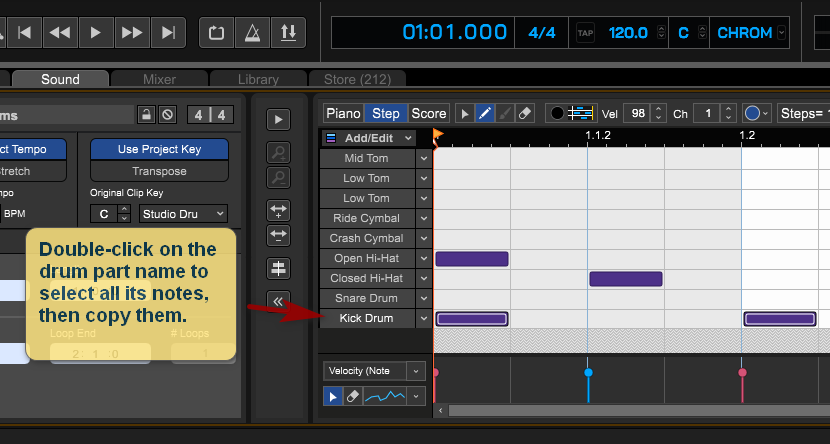Select the pencil draw tool

coord(484,113)
